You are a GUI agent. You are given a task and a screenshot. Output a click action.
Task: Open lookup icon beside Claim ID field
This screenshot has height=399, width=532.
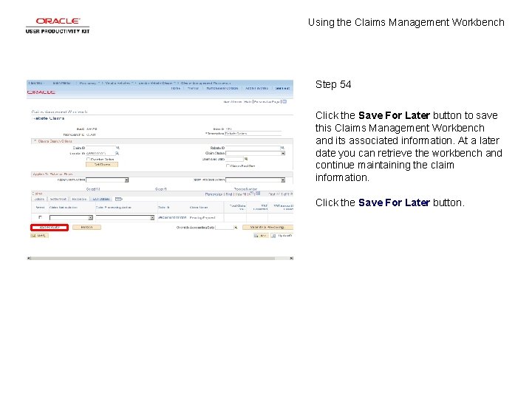click(117, 148)
